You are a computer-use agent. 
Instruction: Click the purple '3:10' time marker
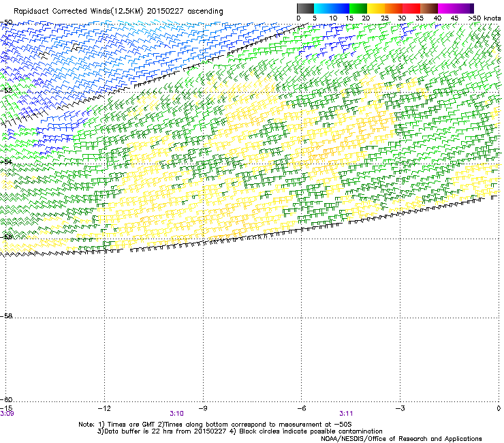(177, 414)
